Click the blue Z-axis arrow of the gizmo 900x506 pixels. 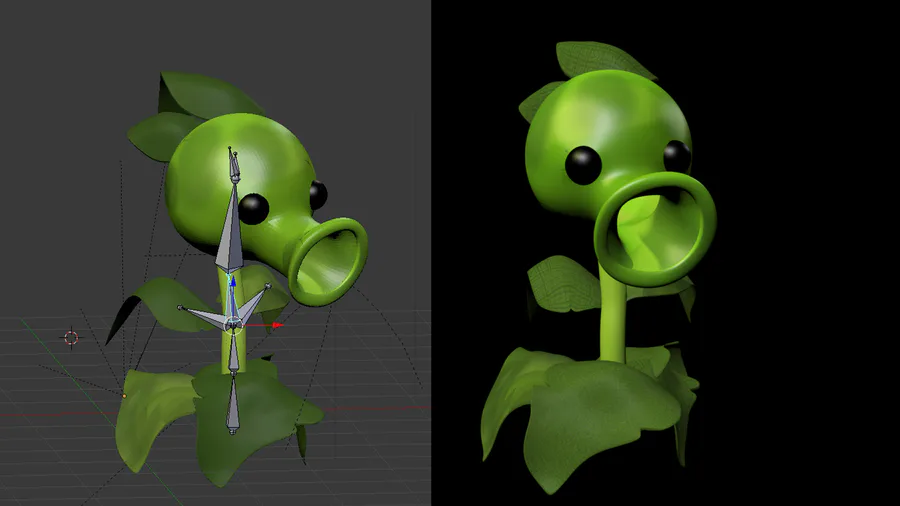tap(233, 282)
